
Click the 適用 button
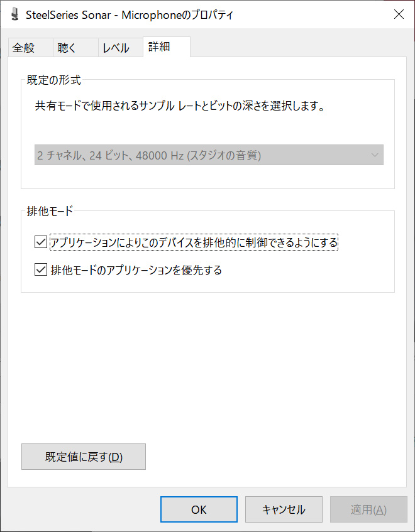(368, 509)
